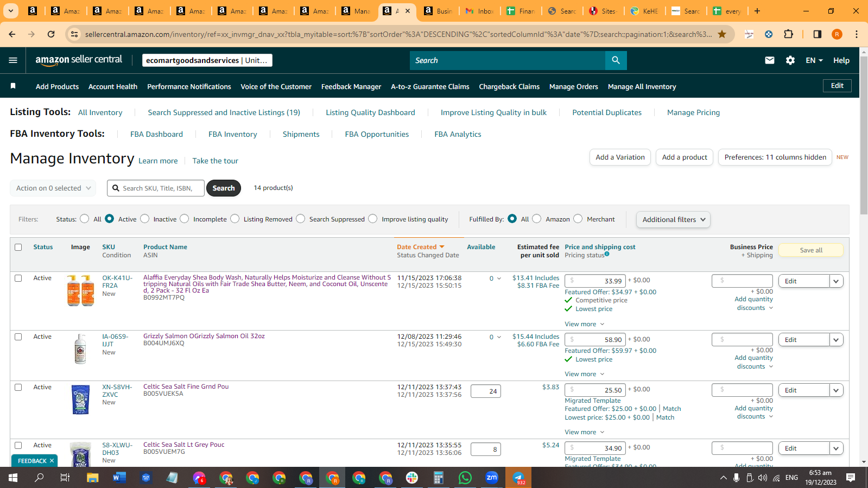Select the Active status filter
Image resolution: width=868 pixels, height=488 pixels.
tap(110, 219)
